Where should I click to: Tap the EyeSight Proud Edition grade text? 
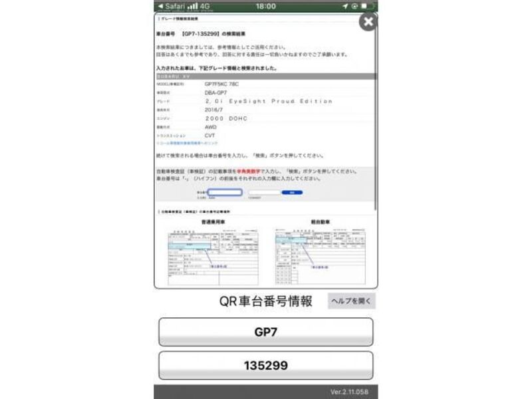[268, 102]
